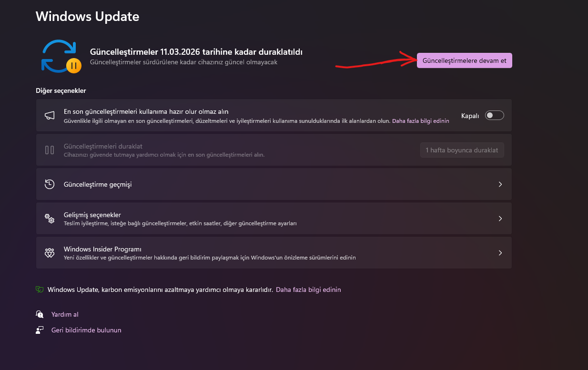Click the Gelişmiş seçenekler gears icon
588x370 pixels.
coord(50,219)
